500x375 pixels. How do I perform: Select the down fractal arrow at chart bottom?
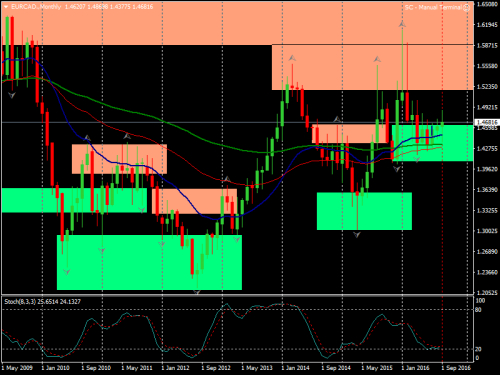tap(197, 292)
